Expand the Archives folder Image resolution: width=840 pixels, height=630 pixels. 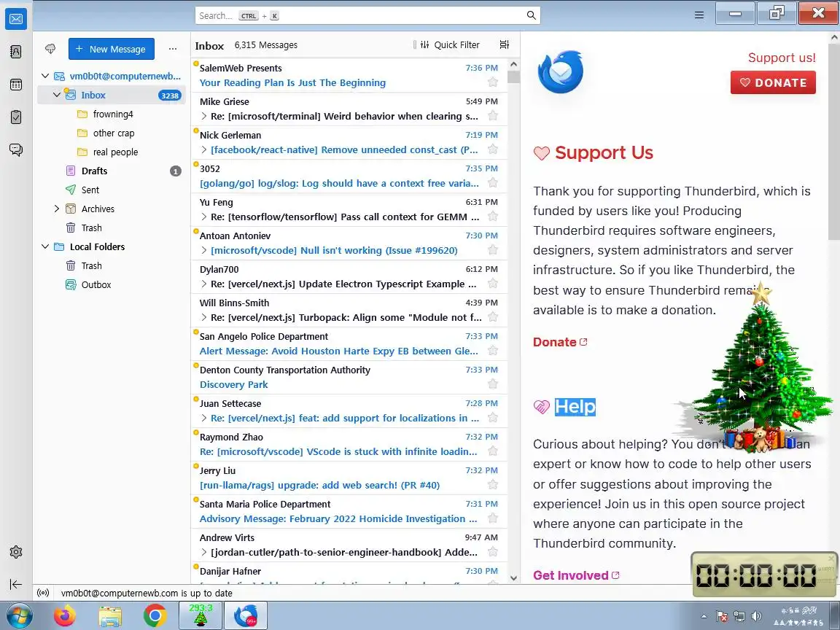(x=57, y=209)
